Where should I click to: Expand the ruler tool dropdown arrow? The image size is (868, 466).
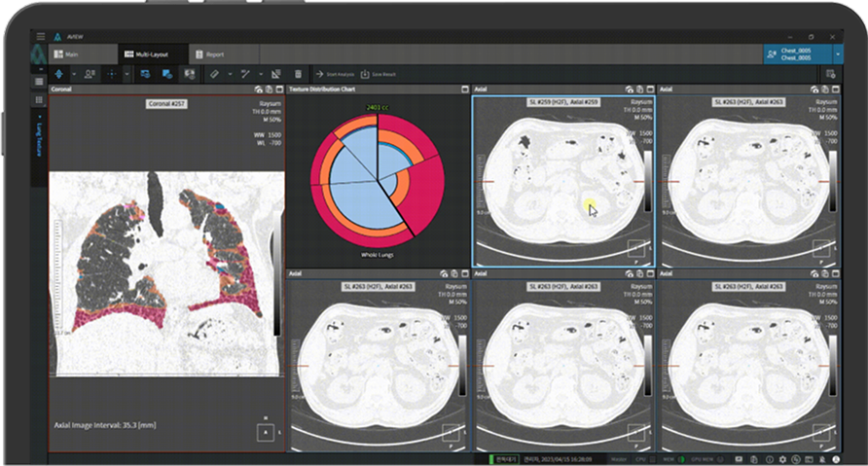231,74
